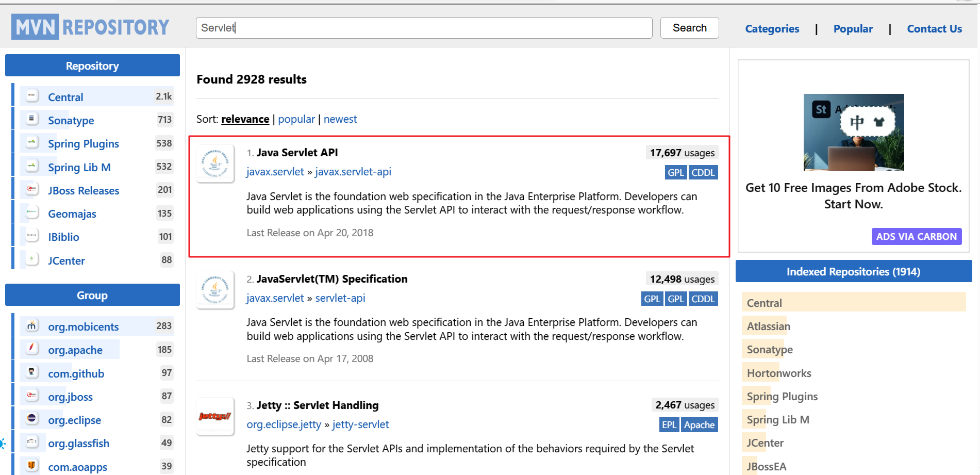Viewport: 980px width, 475px height.
Task: Click CDDL license tag of Java Servlet API
Action: [x=703, y=173]
